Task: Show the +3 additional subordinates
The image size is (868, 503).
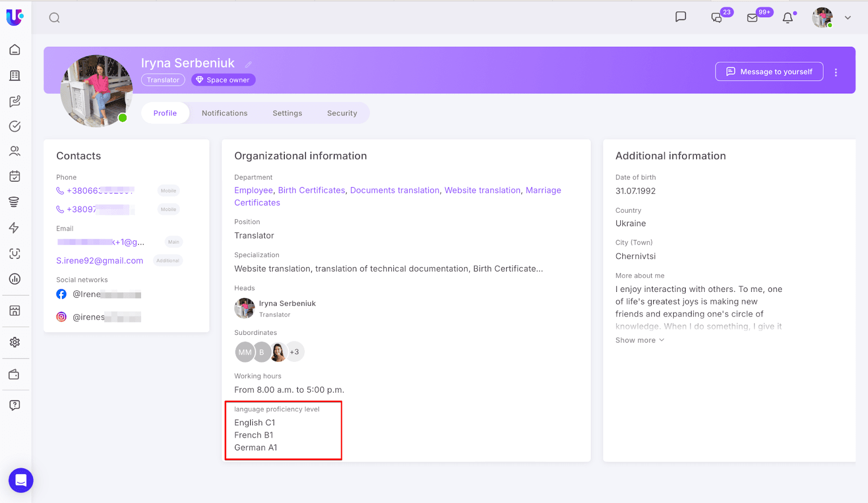Action: pyautogui.click(x=295, y=352)
